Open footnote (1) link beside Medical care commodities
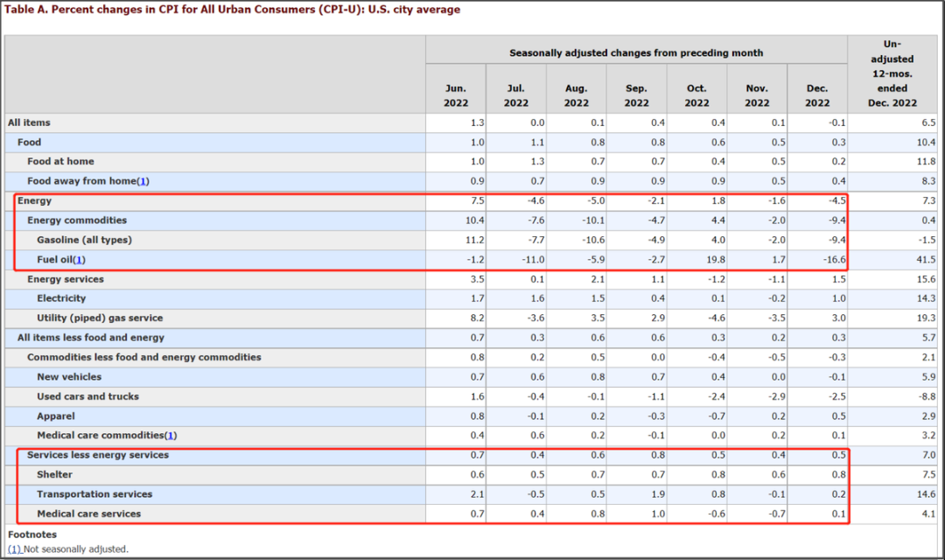945x560 pixels. pyautogui.click(x=171, y=435)
